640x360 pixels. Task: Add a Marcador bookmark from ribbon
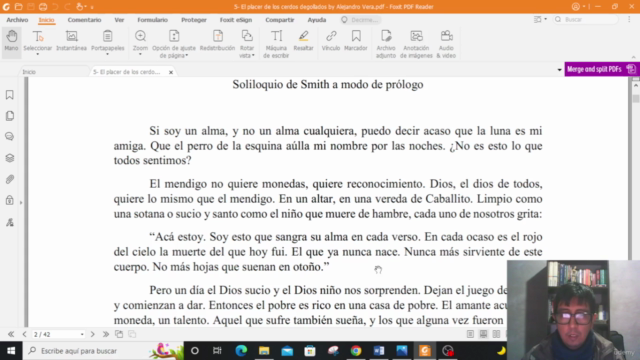(x=356, y=41)
